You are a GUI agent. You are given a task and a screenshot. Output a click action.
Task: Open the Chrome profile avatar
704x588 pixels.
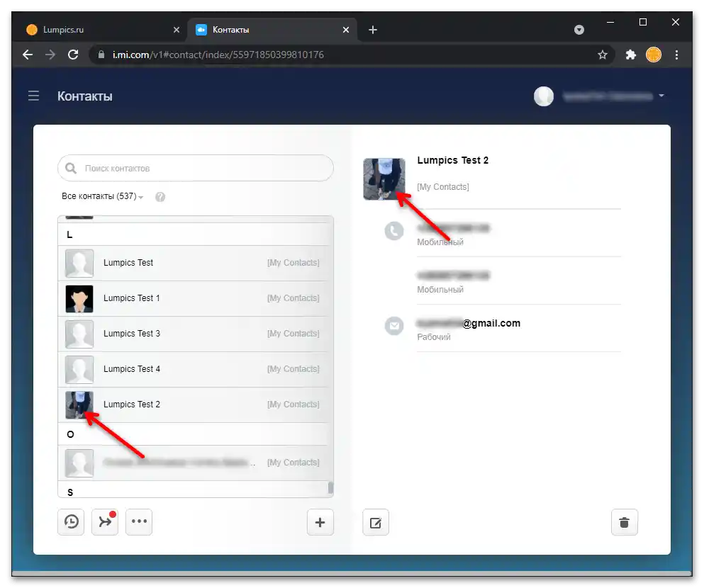pos(653,55)
